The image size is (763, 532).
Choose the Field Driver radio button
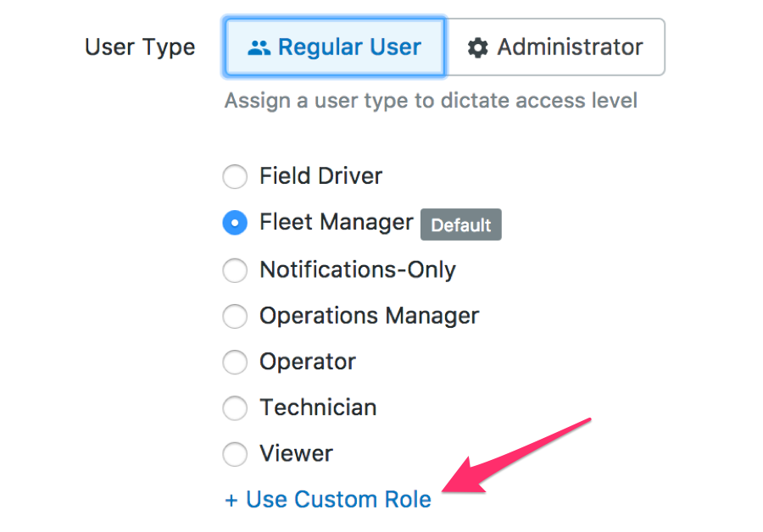pos(235,176)
